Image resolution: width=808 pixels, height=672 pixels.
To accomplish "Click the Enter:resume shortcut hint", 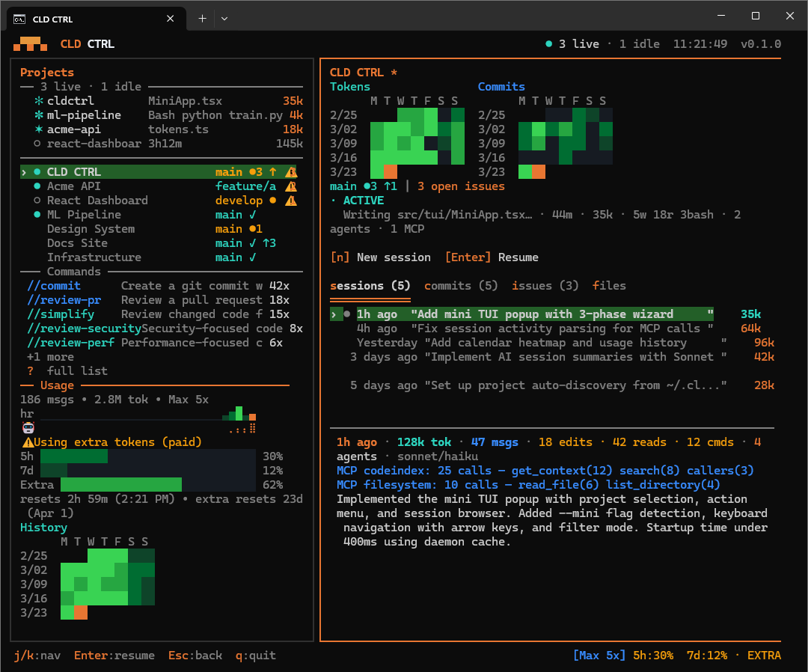I will coord(114,656).
